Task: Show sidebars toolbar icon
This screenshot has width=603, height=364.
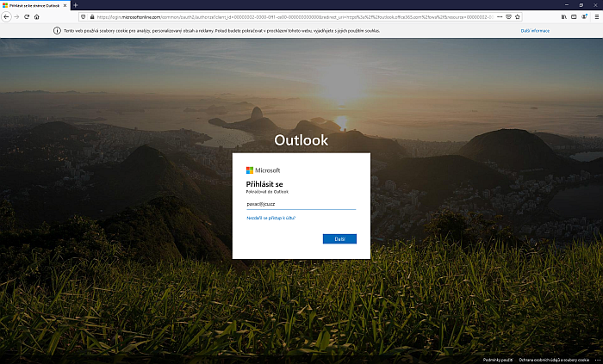Action: click(x=574, y=17)
